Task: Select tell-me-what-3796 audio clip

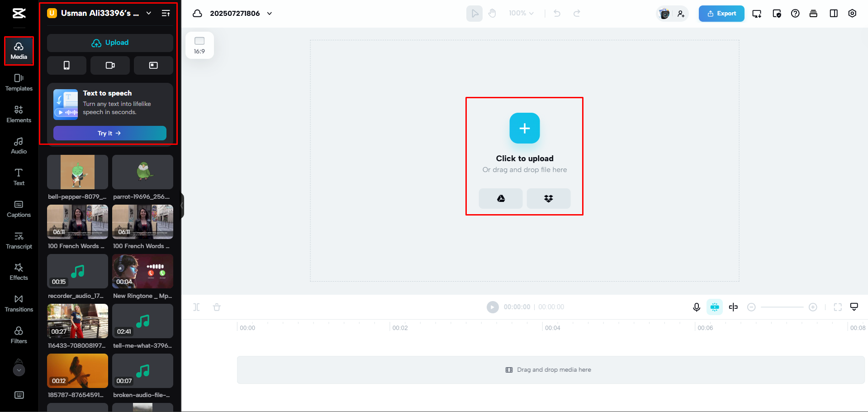Action: point(142,321)
